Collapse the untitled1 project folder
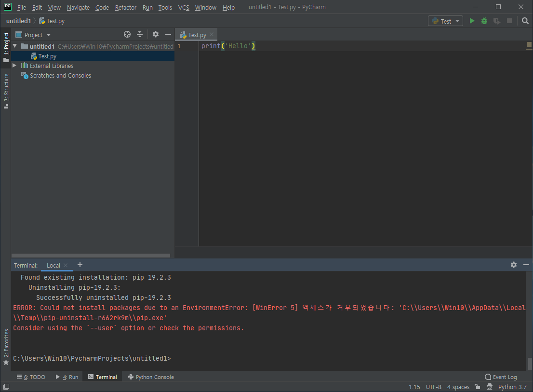The width and height of the screenshot is (533, 392). point(15,46)
